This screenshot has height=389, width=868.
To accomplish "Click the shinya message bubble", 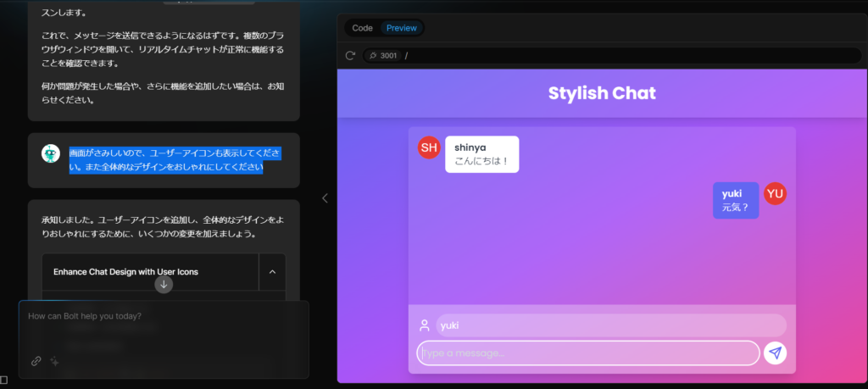I will 482,154.
